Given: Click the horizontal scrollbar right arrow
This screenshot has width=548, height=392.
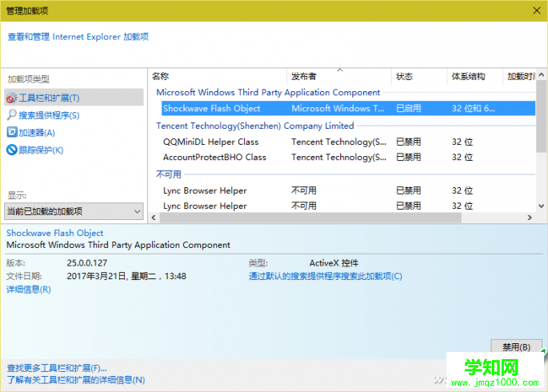Looking at the screenshot, I should [530, 218].
